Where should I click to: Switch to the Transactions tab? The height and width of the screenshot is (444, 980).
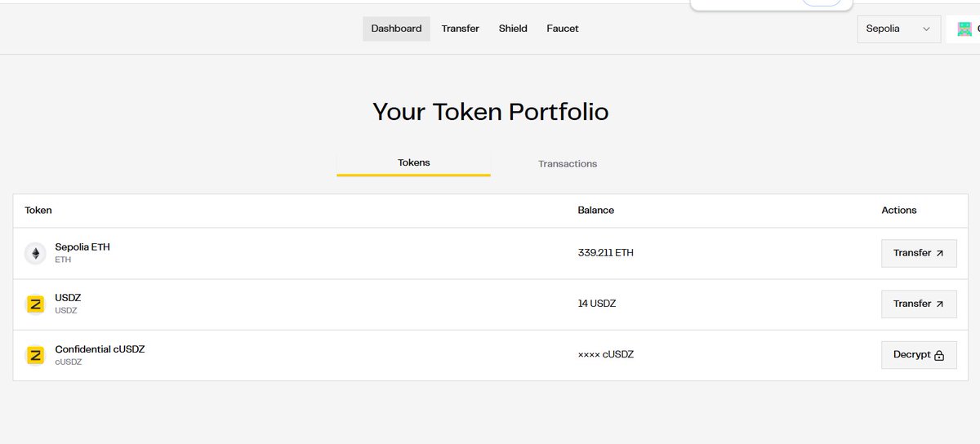(x=568, y=164)
